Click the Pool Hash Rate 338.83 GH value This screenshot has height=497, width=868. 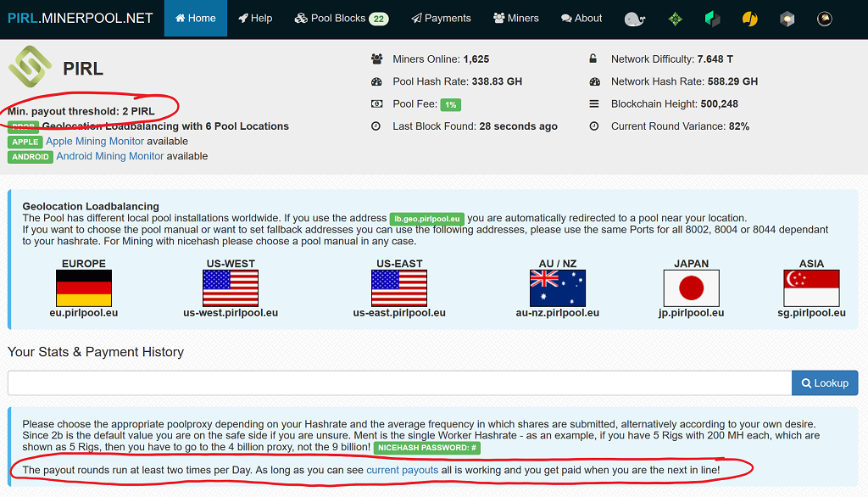[x=497, y=81]
